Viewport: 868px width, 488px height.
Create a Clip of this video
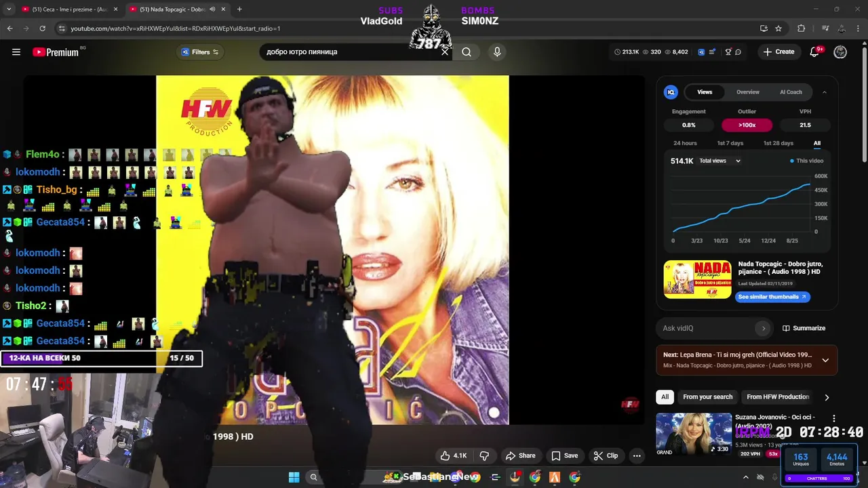[x=606, y=455]
